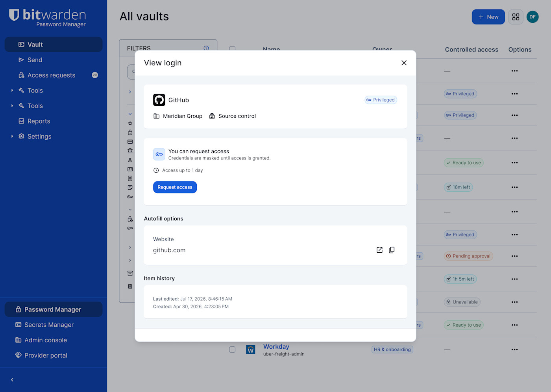Click the 'Source control' collection label
551x392 pixels.
pyautogui.click(x=237, y=116)
